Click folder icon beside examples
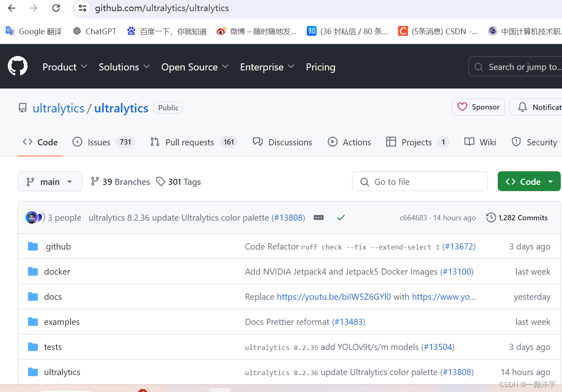 pyautogui.click(x=33, y=322)
